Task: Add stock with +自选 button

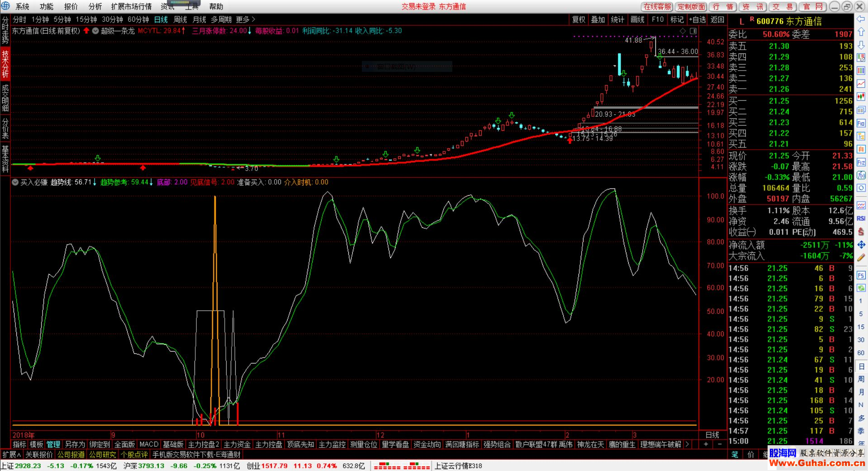Action: (697, 19)
